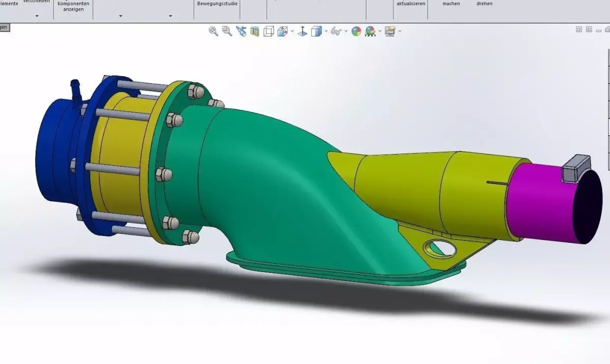Toggle visibility of hidden components
Image resolution: width=610 pixels, height=364 pixels.
click(x=302, y=32)
